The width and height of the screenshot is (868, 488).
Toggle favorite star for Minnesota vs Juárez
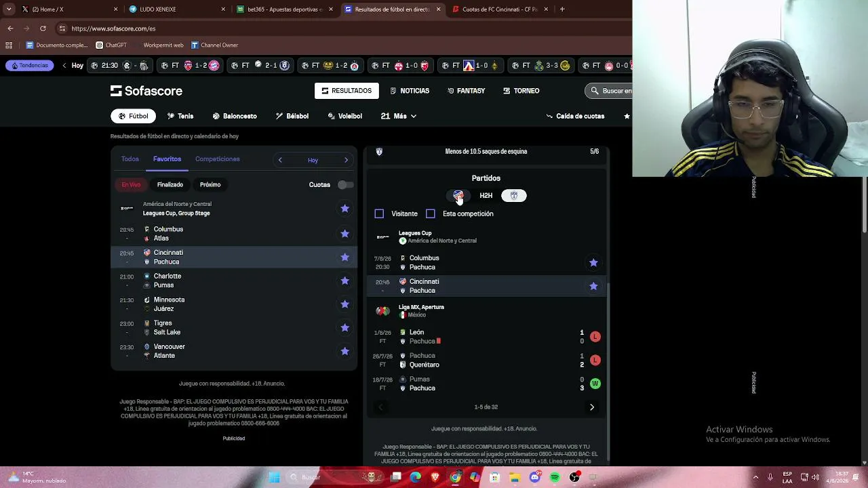tap(344, 304)
